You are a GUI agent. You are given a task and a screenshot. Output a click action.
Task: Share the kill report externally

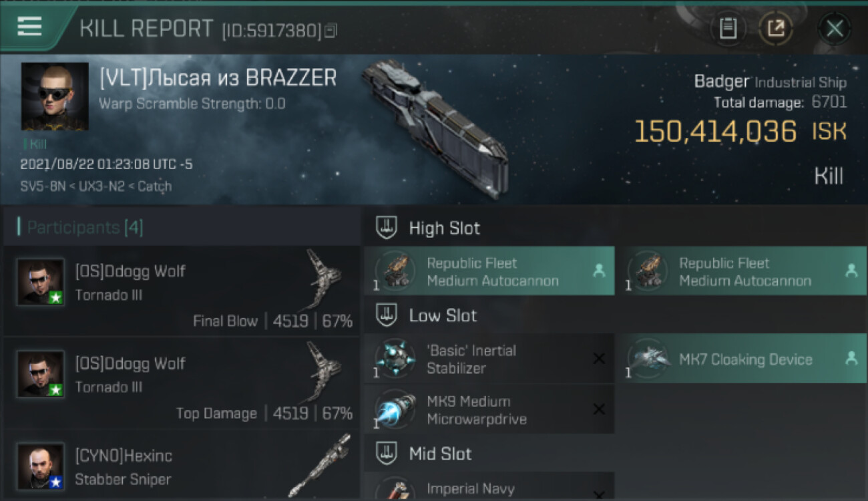coord(776,28)
